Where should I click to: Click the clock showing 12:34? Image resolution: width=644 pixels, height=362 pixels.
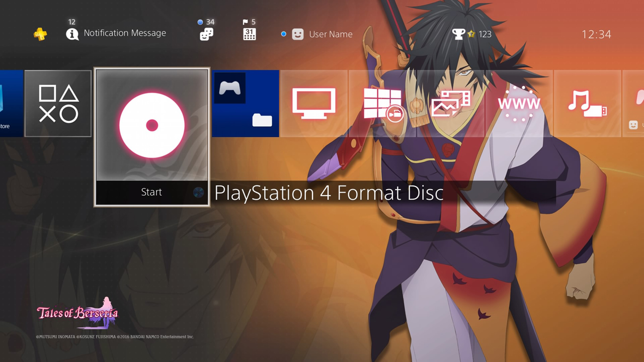tap(596, 34)
